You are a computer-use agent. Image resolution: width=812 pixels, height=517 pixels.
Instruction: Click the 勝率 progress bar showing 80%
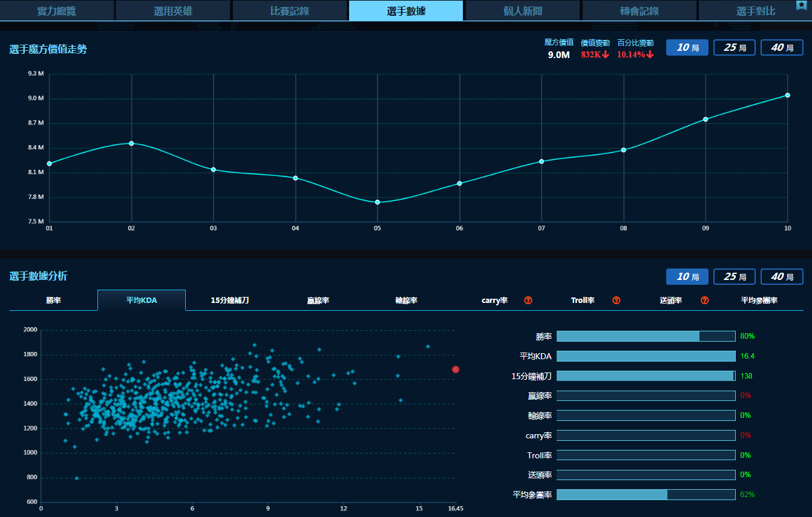coord(646,336)
